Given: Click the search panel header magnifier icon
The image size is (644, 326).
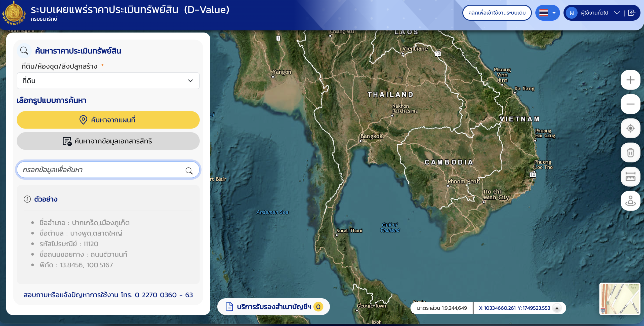Looking at the screenshot, I should [x=24, y=51].
